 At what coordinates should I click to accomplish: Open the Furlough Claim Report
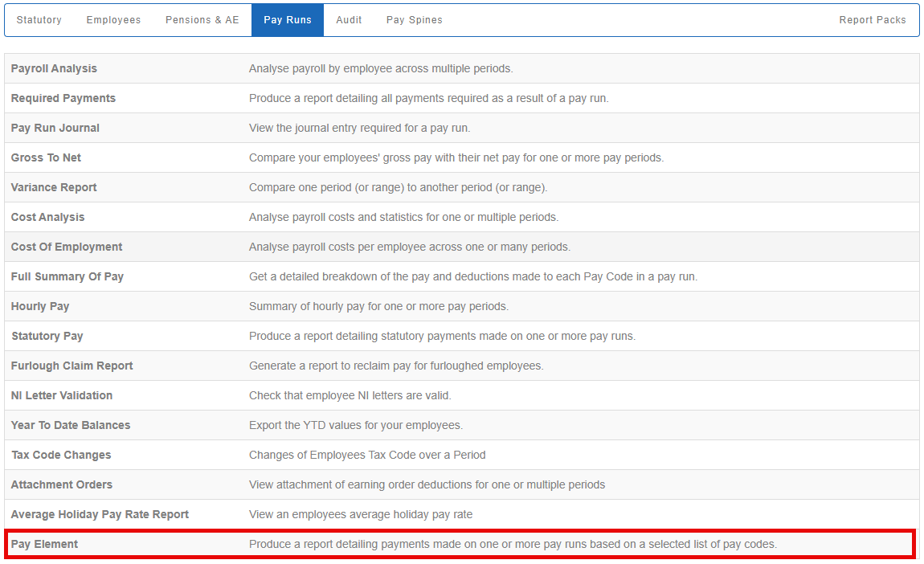(72, 366)
